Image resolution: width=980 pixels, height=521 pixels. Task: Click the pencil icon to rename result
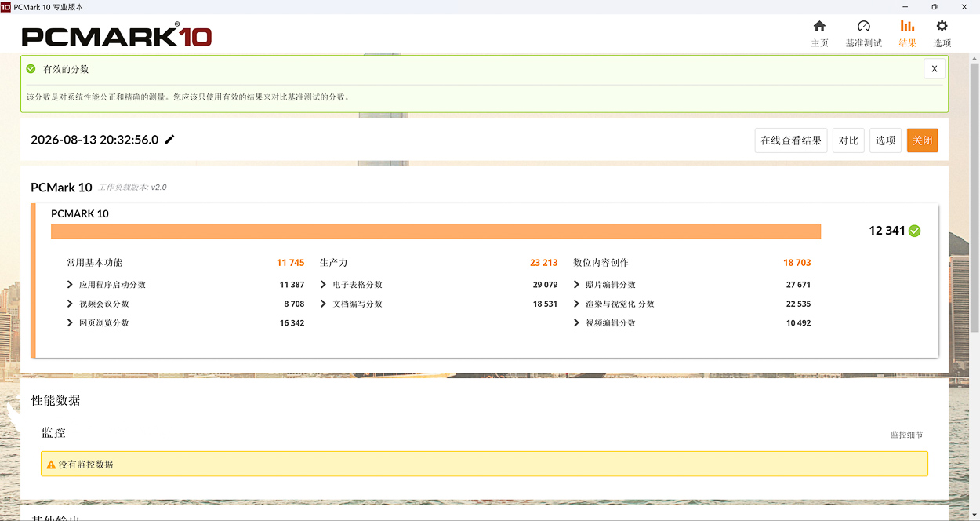click(169, 140)
